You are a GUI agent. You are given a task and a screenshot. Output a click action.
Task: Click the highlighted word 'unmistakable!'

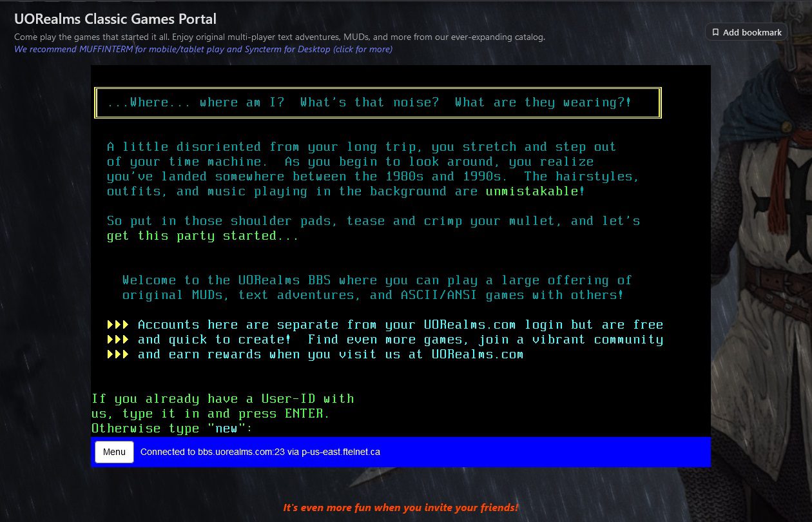(x=536, y=191)
